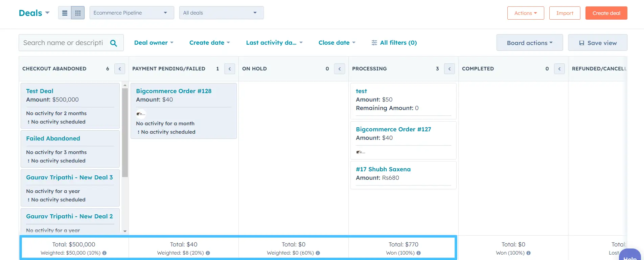Open the Ecommerce Pipeline dropdown
This screenshot has width=644, height=260.
[132, 13]
